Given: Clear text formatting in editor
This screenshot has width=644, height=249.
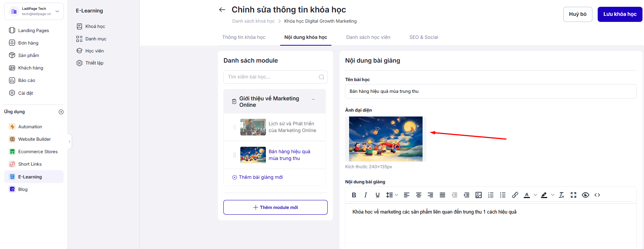Looking at the screenshot, I should 561,195.
